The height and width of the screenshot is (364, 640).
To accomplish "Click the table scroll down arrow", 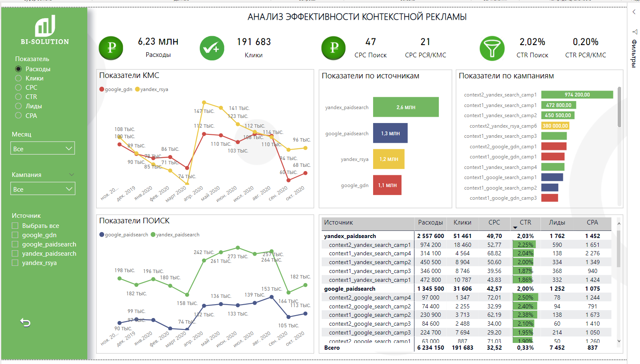I will 619,341.
